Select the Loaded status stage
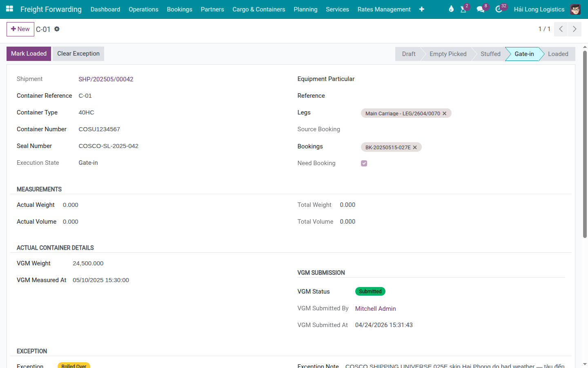 [558, 54]
